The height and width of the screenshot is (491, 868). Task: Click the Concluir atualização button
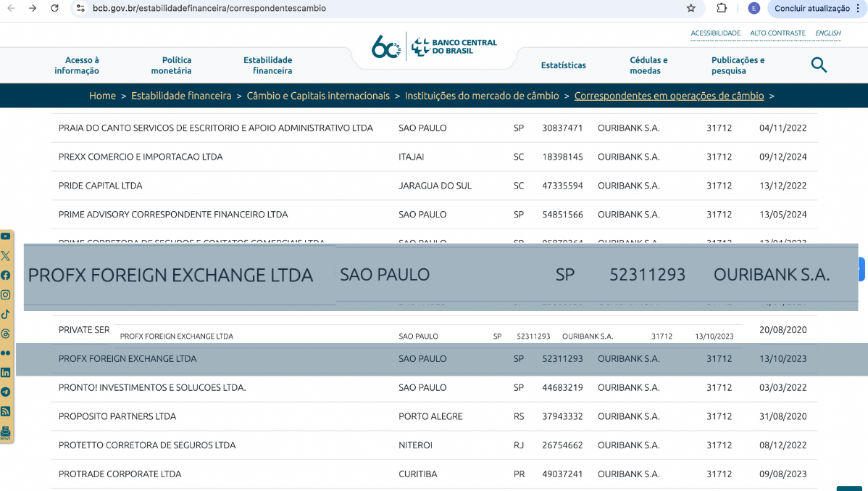(x=812, y=8)
